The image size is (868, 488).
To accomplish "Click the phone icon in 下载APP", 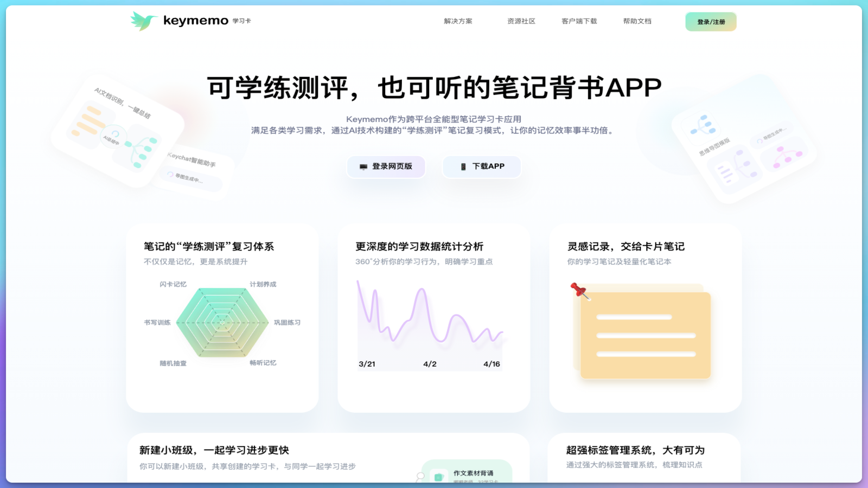I will pos(463,167).
